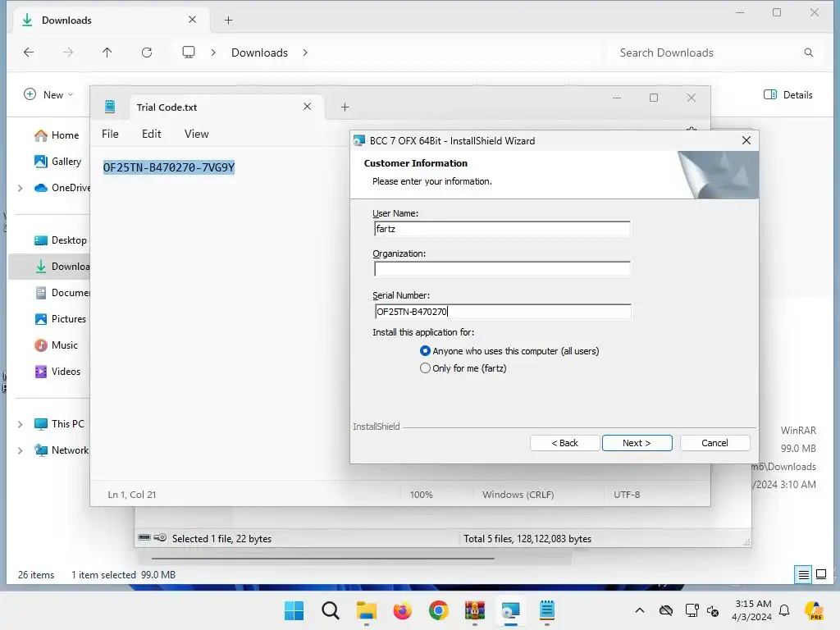This screenshot has height=630, width=840.
Task: Open Gallery in the navigation pane
Action: point(57,162)
